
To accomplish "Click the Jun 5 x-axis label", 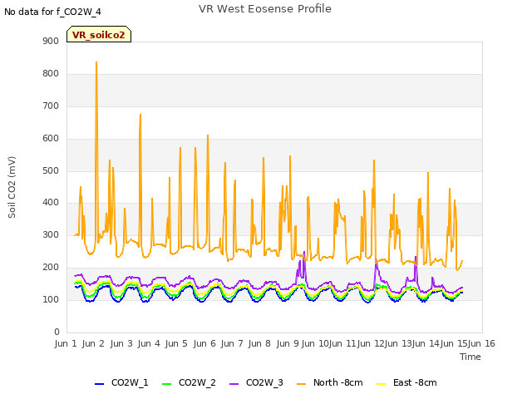I will (176, 343).
